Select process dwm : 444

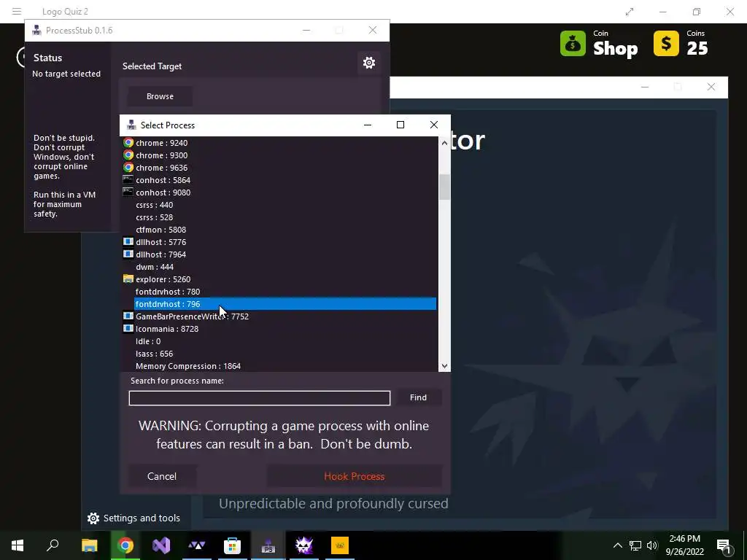point(155,267)
